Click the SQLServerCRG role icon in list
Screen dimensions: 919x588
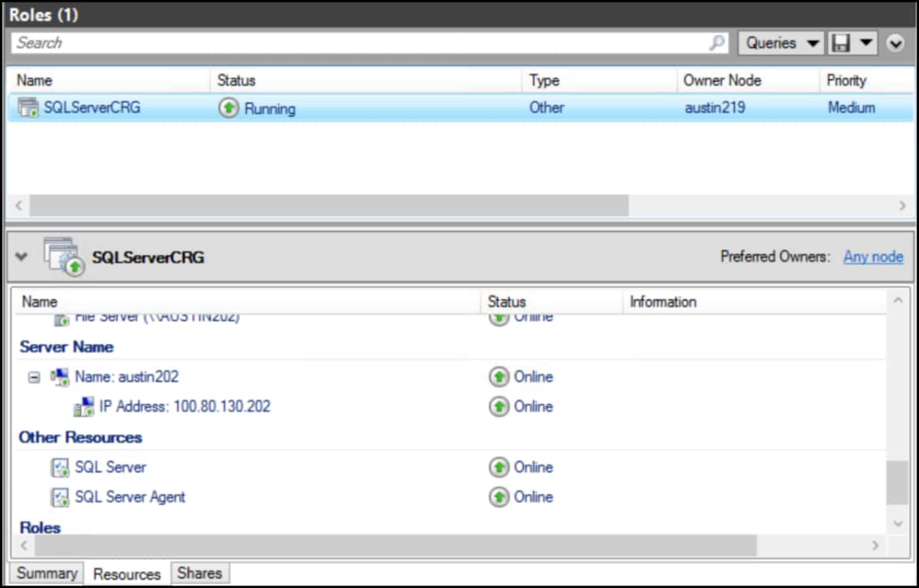click(28, 108)
